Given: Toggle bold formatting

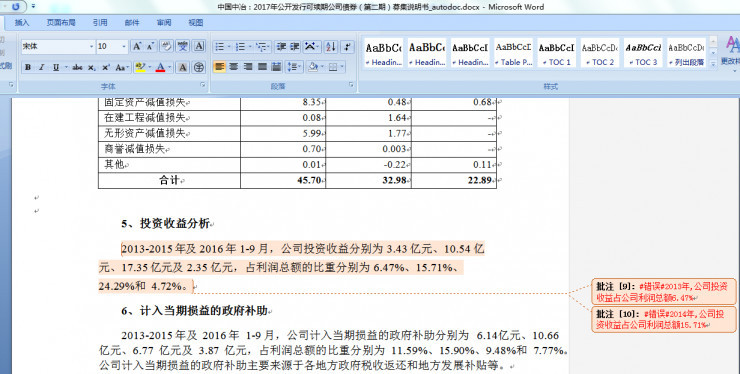Looking at the screenshot, I should (28, 68).
